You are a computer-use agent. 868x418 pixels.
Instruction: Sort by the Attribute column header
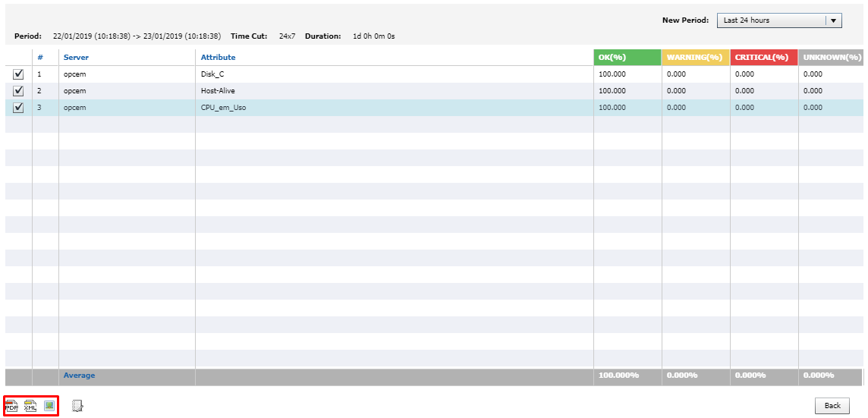tap(218, 57)
